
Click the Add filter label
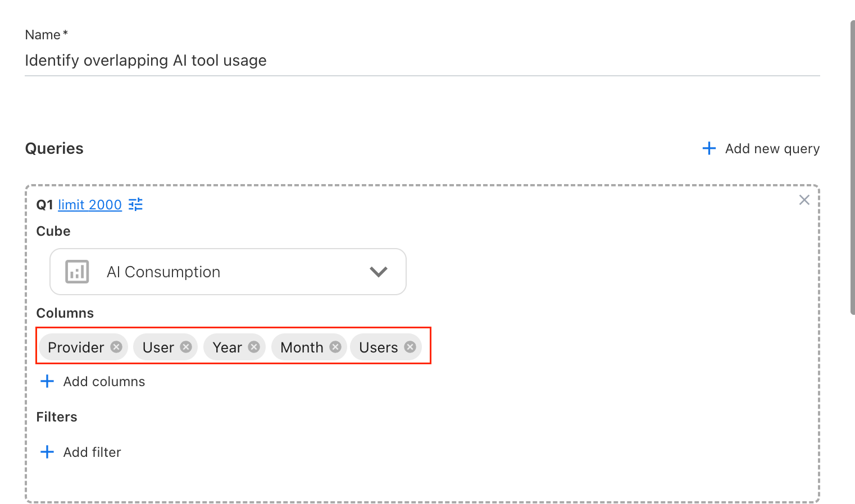[x=92, y=452]
